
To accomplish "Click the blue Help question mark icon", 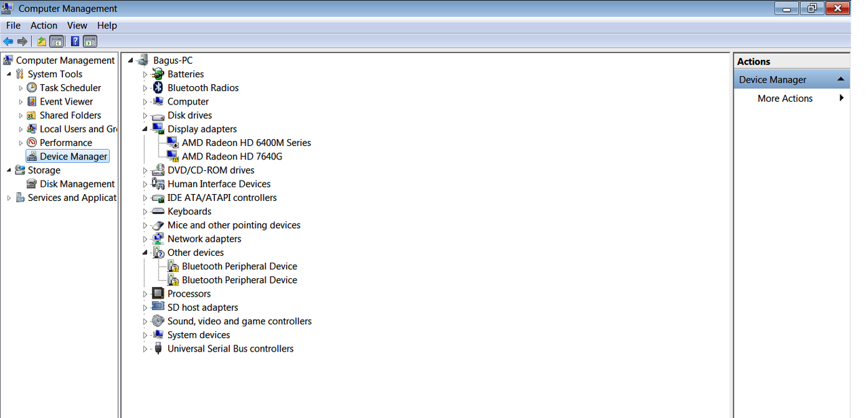I will [75, 41].
